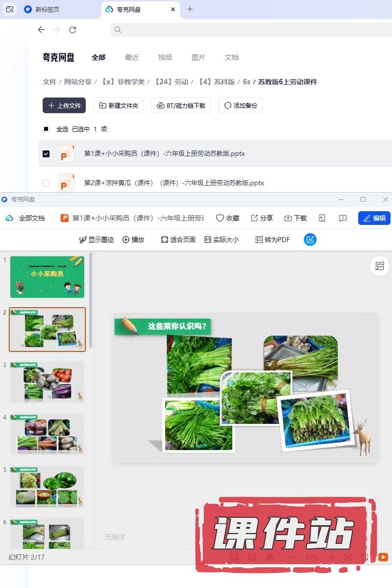Click the blue 编辑 button
Viewport: 392px width, 588px height.
(374, 218)
